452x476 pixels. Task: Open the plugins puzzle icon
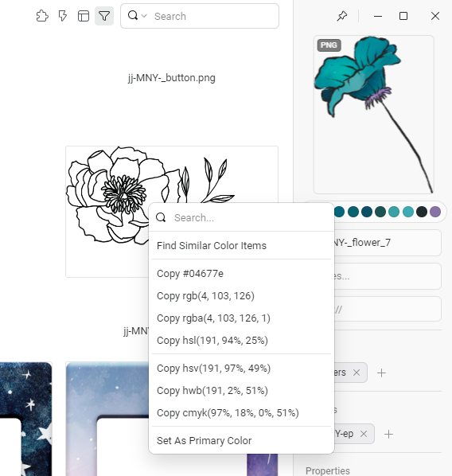[x=42, y=16]
